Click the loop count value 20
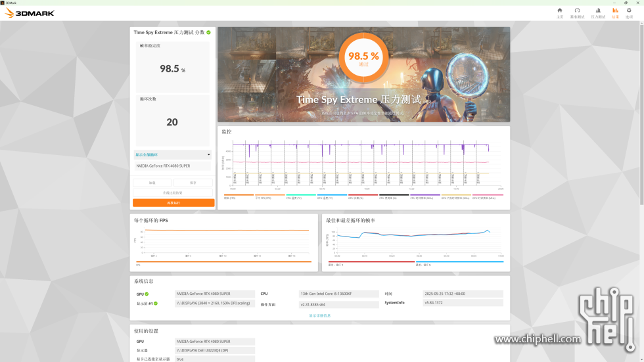The height and width of the screenshot is (362, 644). (172, 122)
